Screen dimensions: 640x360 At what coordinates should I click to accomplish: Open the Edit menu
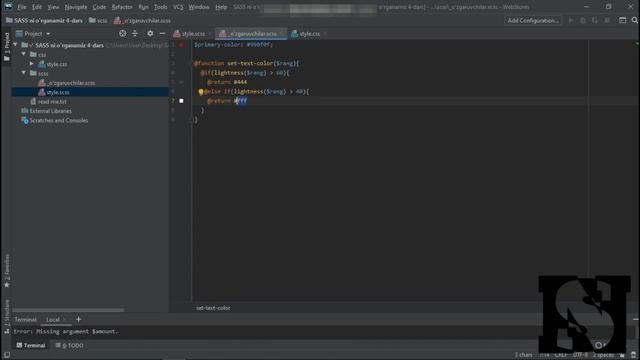click(x=37, y=7)
